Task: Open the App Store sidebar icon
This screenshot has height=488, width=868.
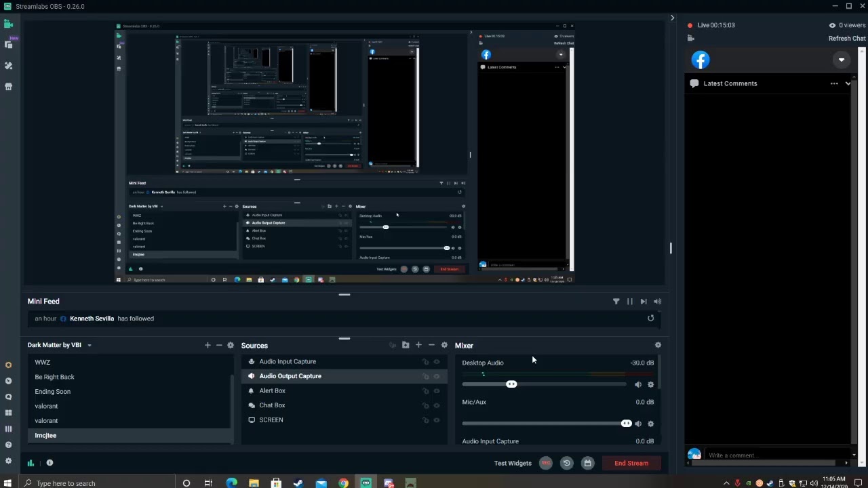Action: pyautogui.click(x=9, y=87)
